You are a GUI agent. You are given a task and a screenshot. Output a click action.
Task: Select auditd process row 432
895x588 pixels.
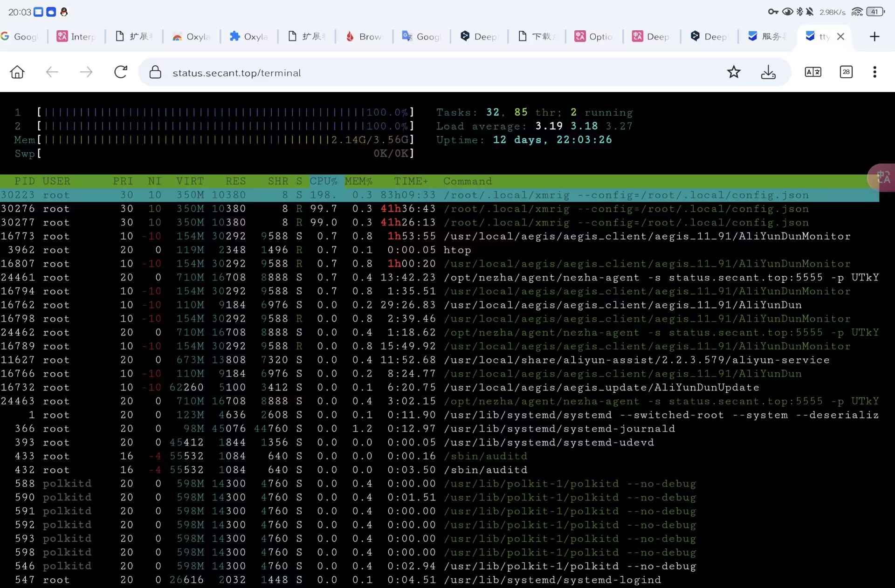pyautogui.click(x=440, y=470)
